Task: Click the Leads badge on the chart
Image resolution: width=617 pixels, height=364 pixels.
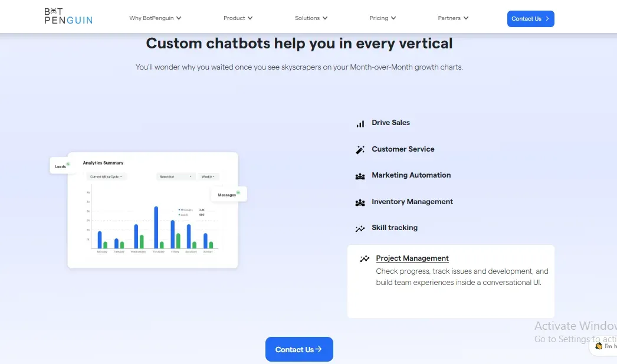Action: click(62, 166)
